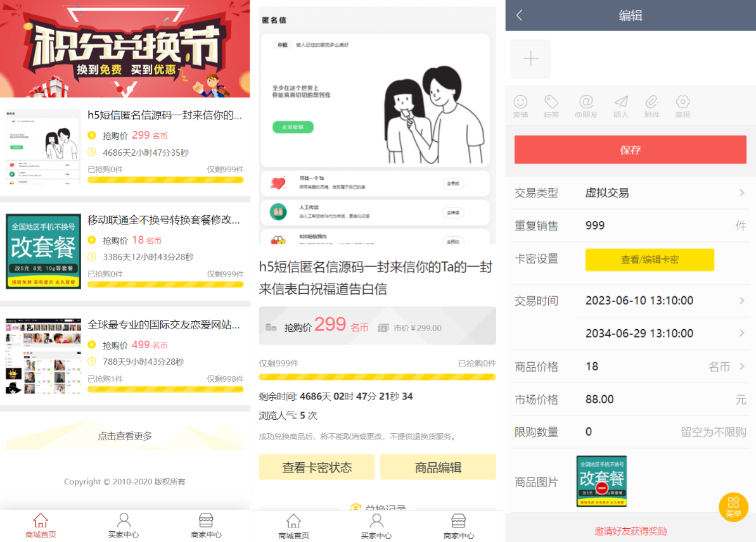
Task: Click the 插入 insert icon
Action: coord(620,104)
